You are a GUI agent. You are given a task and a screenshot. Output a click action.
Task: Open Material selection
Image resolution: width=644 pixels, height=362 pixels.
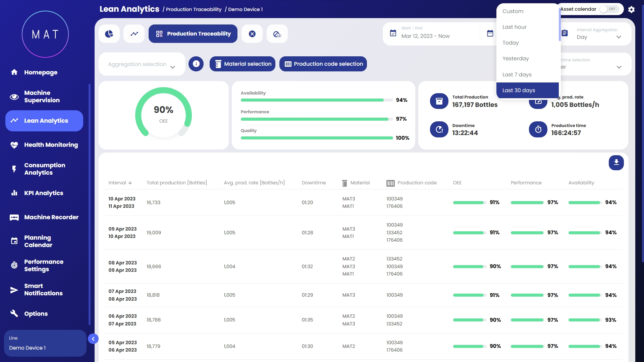pyautogui.click(x=243, y=64)
